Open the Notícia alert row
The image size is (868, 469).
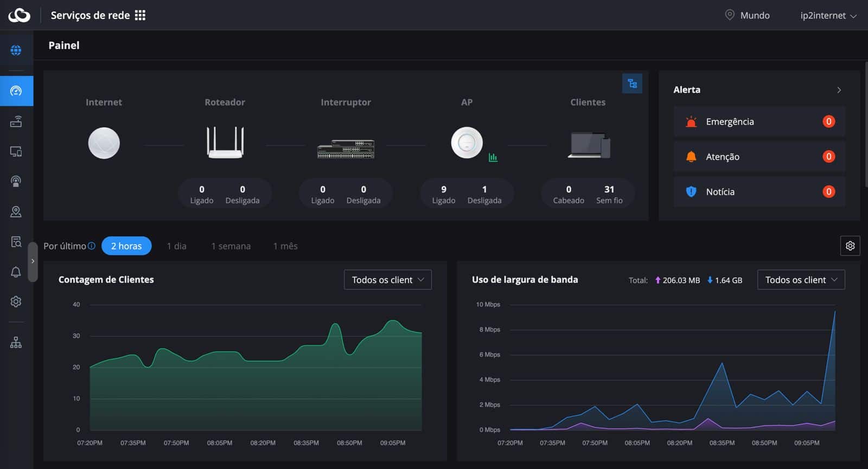pyautogui.click(x=759, y=191)
